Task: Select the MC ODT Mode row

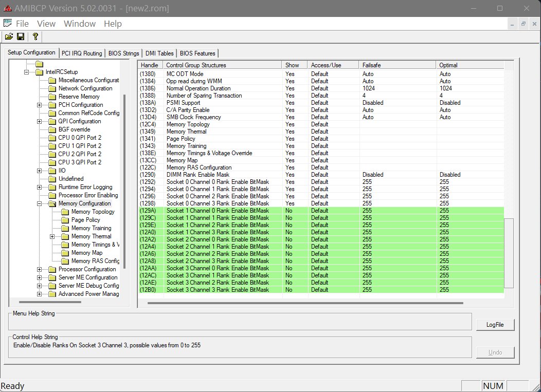Action: coord(321,74)
